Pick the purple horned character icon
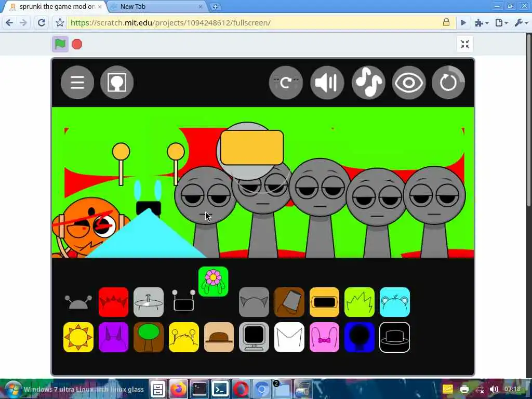Image resolution: width=532 pixels, height=399 pixels. point(114,337)
